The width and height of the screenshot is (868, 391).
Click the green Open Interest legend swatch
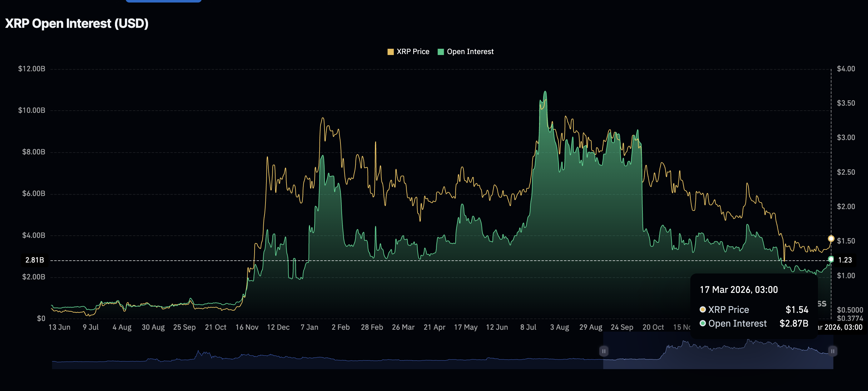(x=440, y=52)
